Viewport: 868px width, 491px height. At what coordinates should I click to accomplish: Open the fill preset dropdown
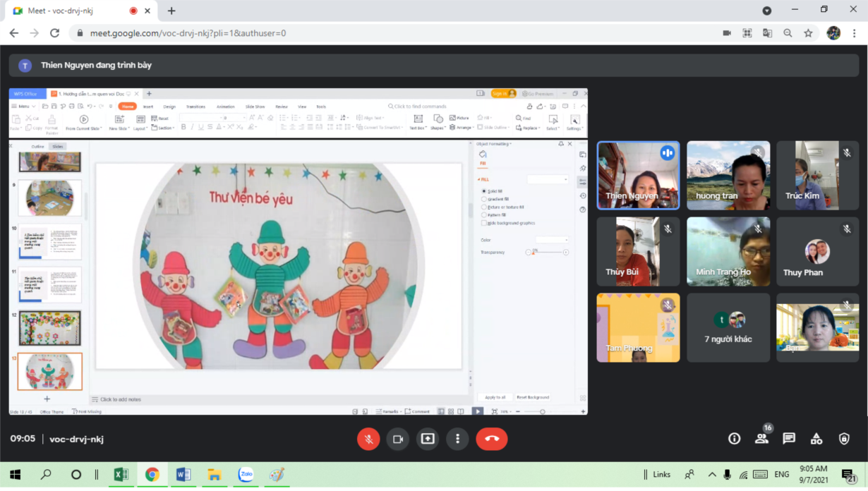coord(548,179)
